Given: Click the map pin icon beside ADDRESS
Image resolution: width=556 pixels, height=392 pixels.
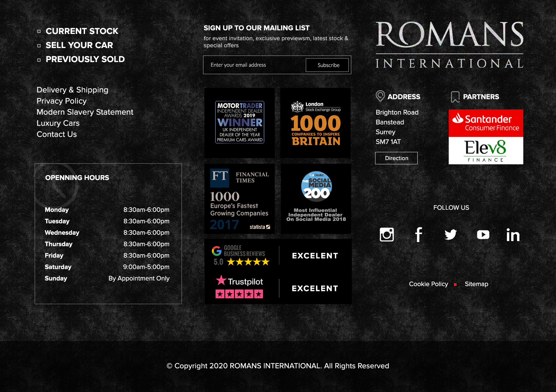Looking at the screenshot, I should (380, 96).
